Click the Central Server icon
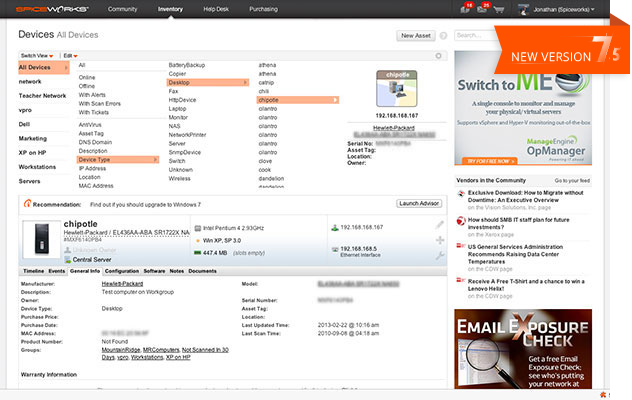This screenshot has height=400, width=632. 68,260
